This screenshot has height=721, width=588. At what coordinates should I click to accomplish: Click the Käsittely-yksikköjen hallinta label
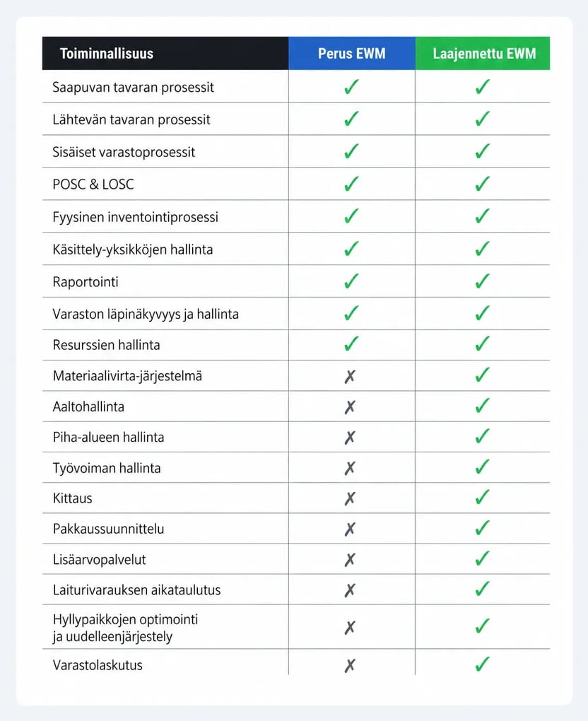click(133, 250)
